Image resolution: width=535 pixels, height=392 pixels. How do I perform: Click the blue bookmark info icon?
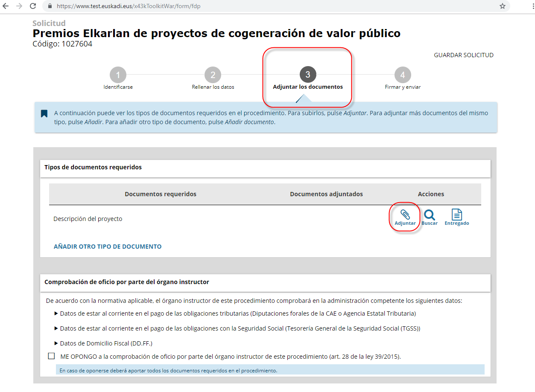click(44, 113)
